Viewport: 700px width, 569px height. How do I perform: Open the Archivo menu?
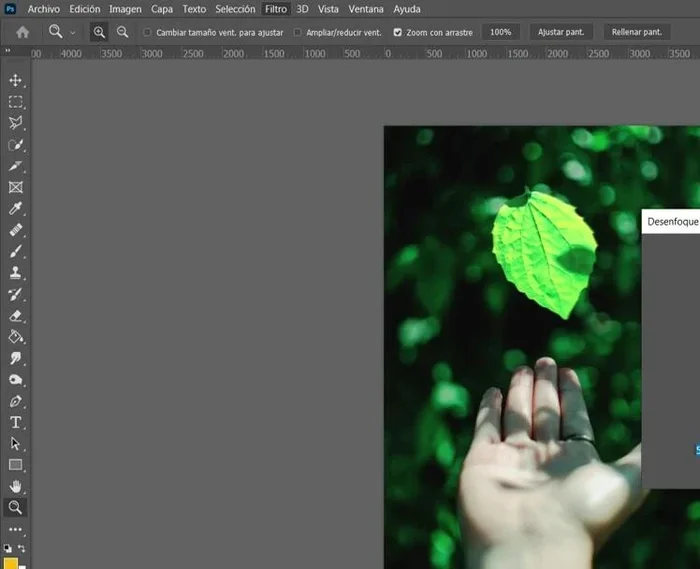tap(44, 9)
